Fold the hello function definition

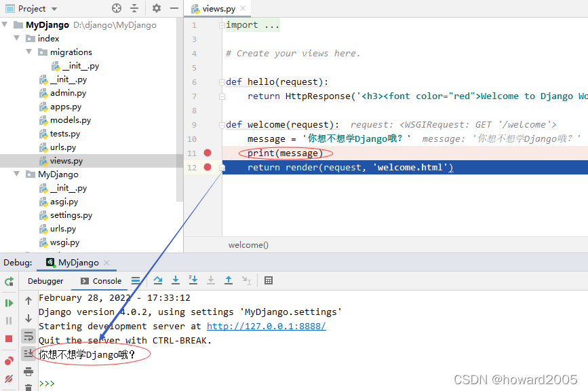(x=222, y=82)
